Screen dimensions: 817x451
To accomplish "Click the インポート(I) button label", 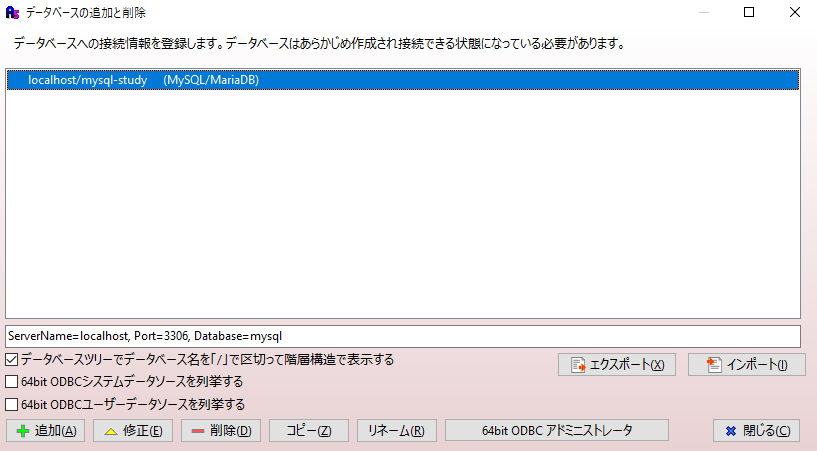I will pos(757,365).
